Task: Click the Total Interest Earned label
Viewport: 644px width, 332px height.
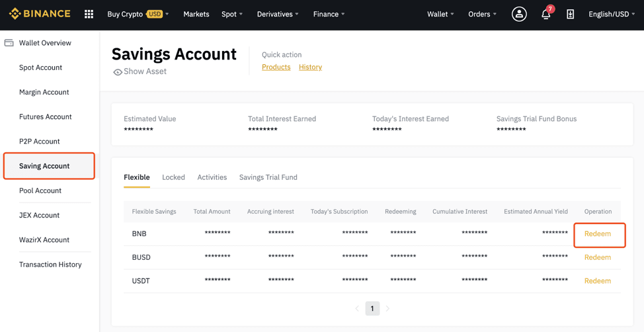Action: [282, 119]
